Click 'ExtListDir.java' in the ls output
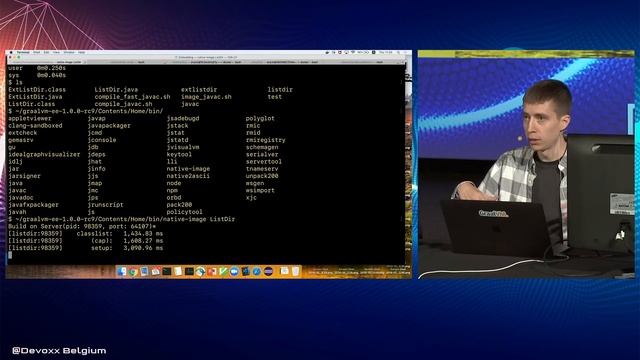Image resolution: width=640 pixels, height=360 pixels. (x=35, y=97)
